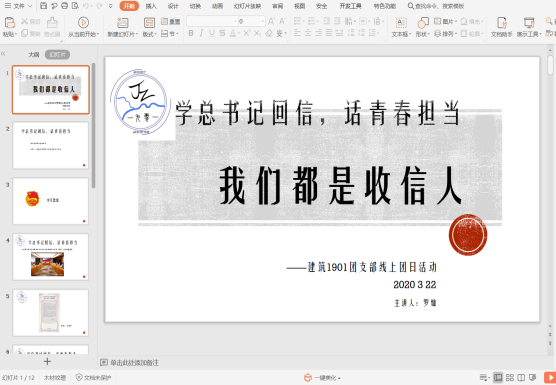Screen dimensions: 556x385
Task: Select slide 4 thumbnail with meeting photo
Action: pyautogui.click(x=51, y=257)
